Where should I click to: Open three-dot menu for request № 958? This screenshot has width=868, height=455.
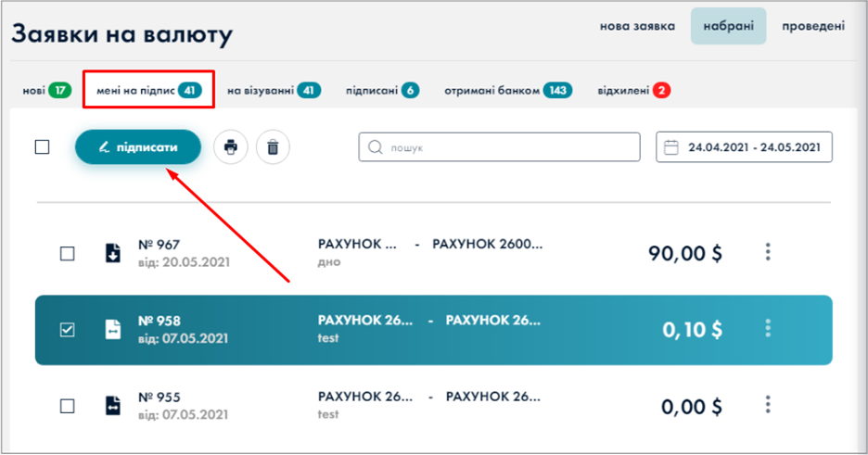(x=768, y=328)
